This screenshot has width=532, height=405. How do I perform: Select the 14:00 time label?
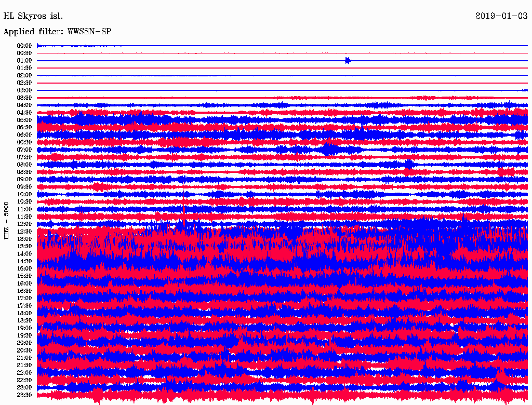(x=24, y=254)
